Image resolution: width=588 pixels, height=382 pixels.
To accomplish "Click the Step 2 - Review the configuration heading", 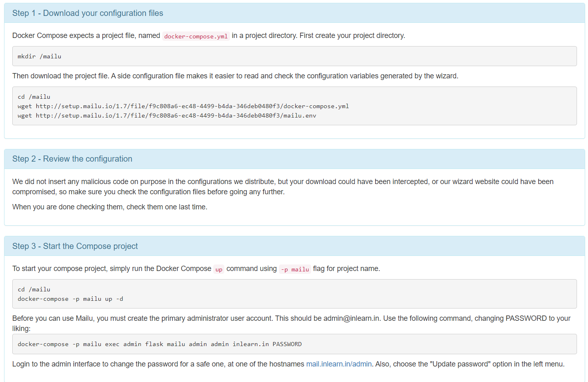I will click(x=72, y=159).
